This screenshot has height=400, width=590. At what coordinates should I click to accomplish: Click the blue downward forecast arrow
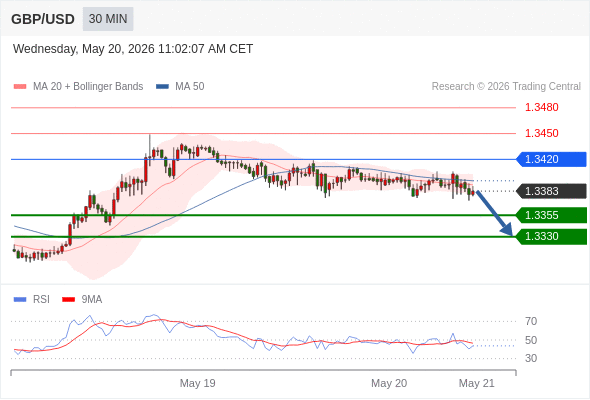point(494,213)
